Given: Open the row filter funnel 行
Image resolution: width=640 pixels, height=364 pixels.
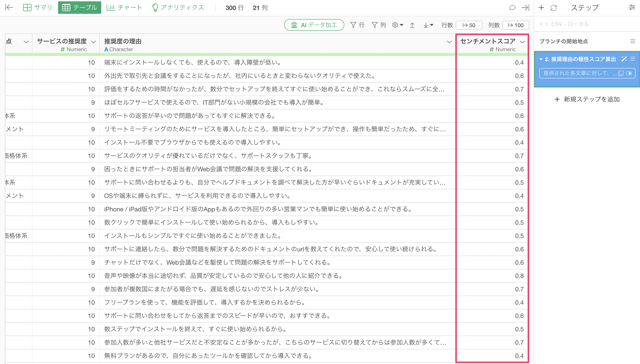Looking at the screenshot, I should coord(357,25).
